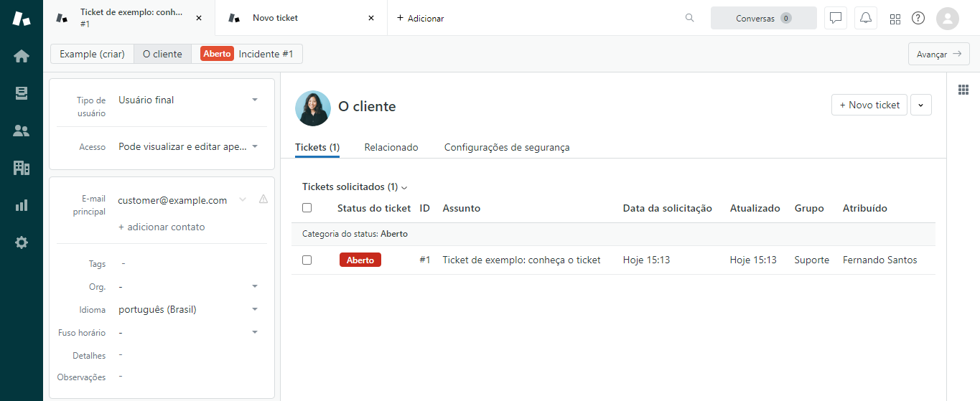Open the 'Fuso horário' dropdown
Screen dimensions: 980x401
tap(188, 332)
